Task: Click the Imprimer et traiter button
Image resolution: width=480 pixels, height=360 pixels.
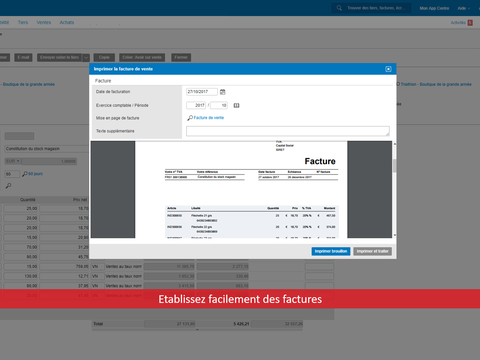Action: point(372,251)
